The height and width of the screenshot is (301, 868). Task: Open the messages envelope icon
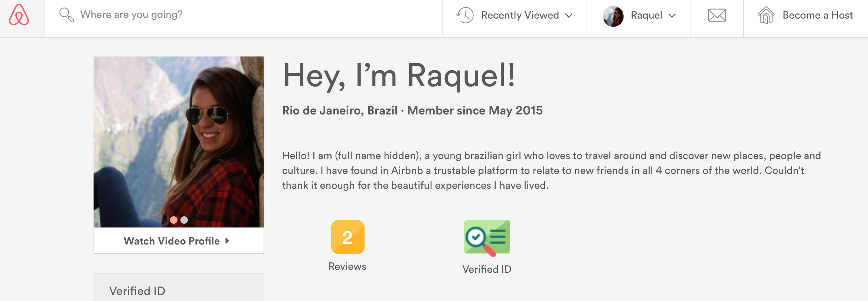click(717, 15)
